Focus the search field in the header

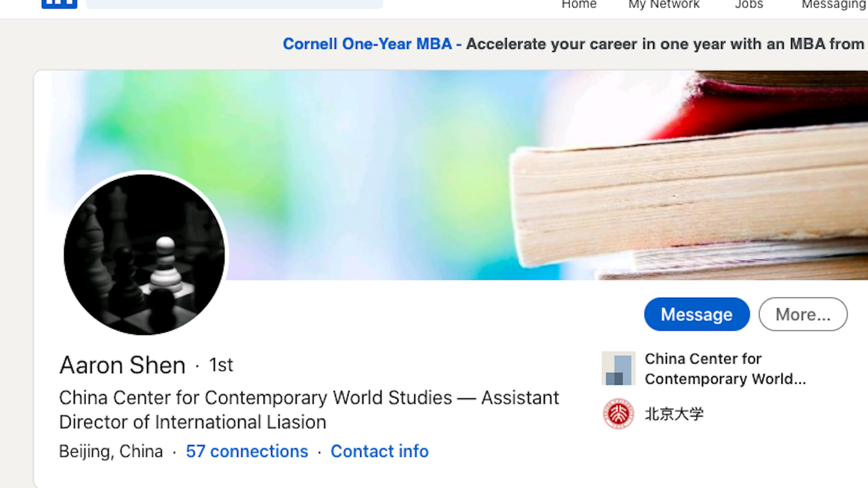(234, 4)
